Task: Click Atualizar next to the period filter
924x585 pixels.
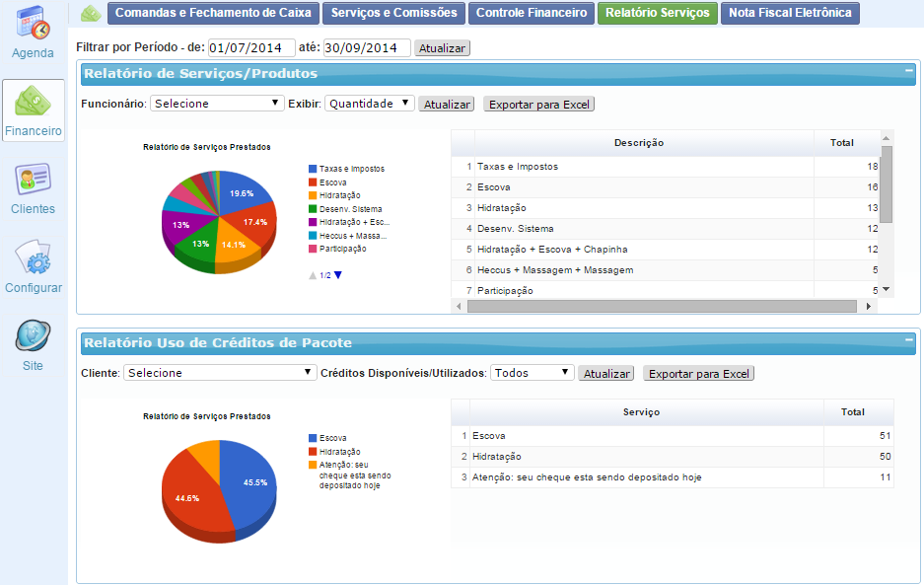Action: pyautogui.click(x=442, y=47)
